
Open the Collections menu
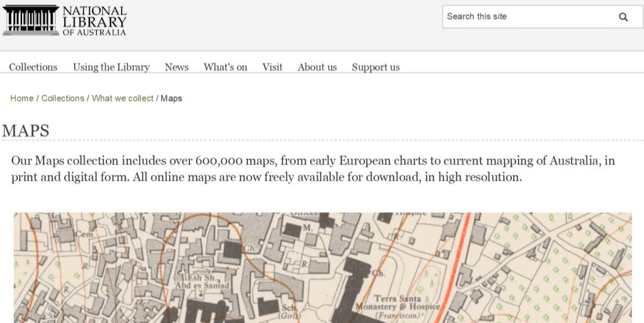33,67
